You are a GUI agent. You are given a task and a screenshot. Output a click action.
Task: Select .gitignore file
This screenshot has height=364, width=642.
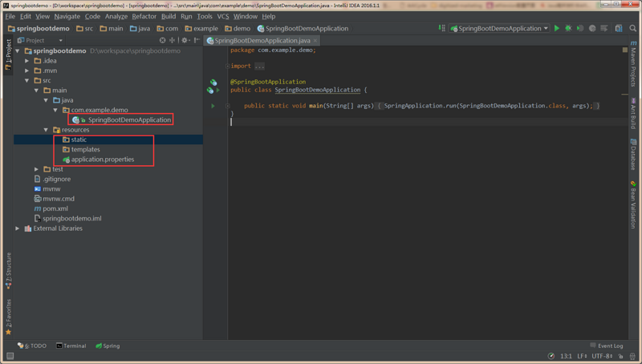[52, 179]
